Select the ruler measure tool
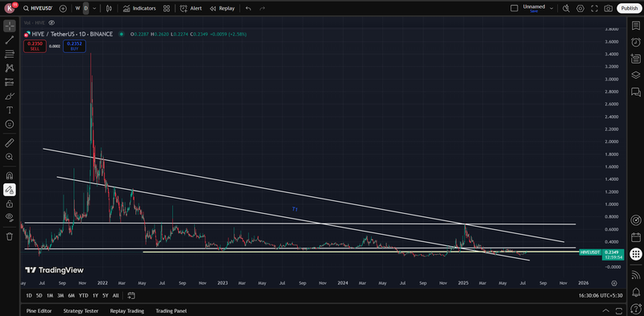The width and height of the screenshot is (644, 316). point(10,143)
